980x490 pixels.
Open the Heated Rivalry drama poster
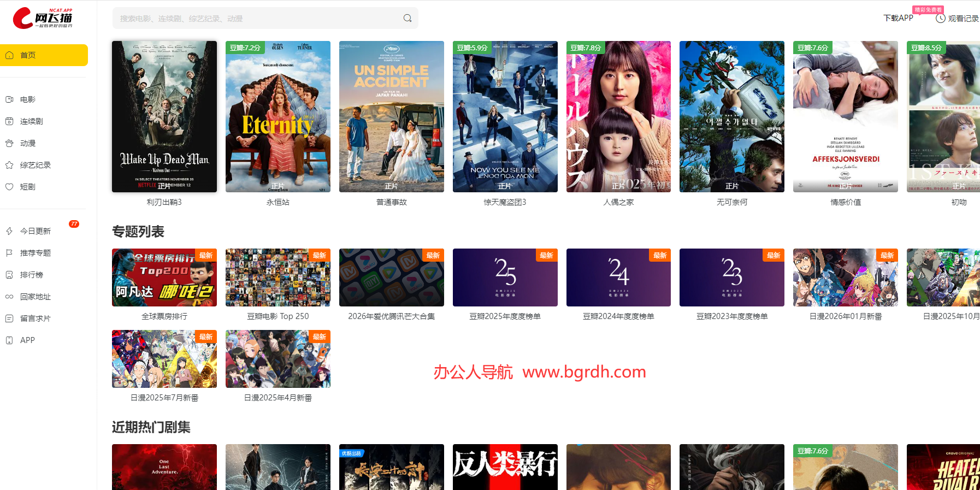click(x=943, y=467)
